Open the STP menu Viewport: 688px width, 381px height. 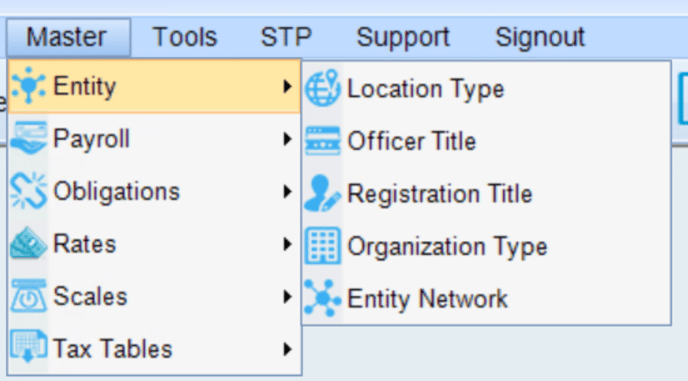coord(286,37)
